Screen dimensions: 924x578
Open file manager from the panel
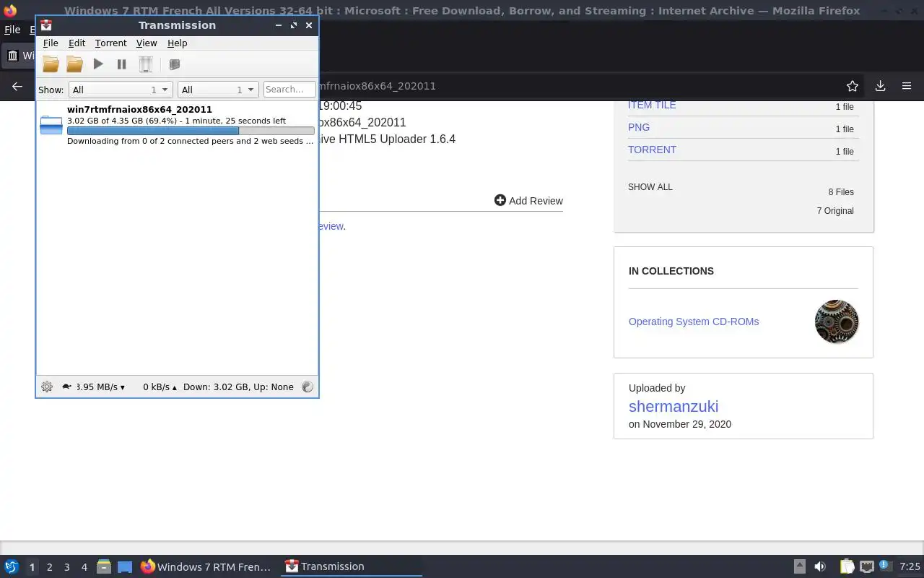click(x=104, y=567)
